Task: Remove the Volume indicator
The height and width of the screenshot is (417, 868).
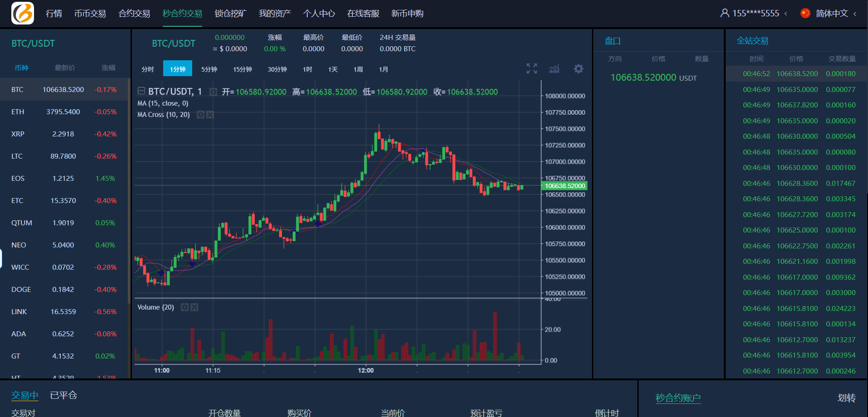Action: coord(194,307)
